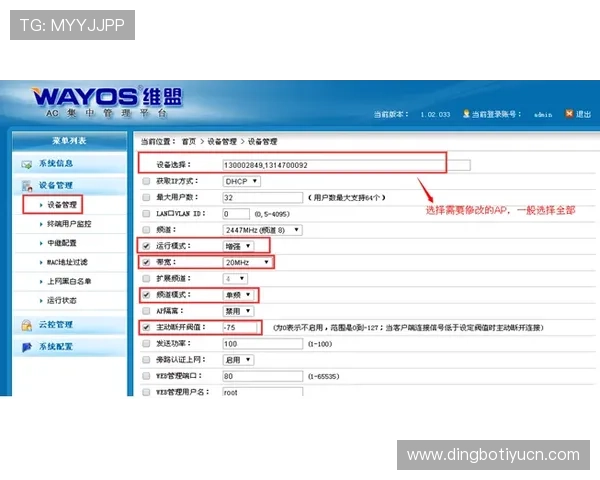Open the DHCP 获取IP方式 dropdown
The height and width of the screenshot is (480, 600).
[x=241, y=181]
